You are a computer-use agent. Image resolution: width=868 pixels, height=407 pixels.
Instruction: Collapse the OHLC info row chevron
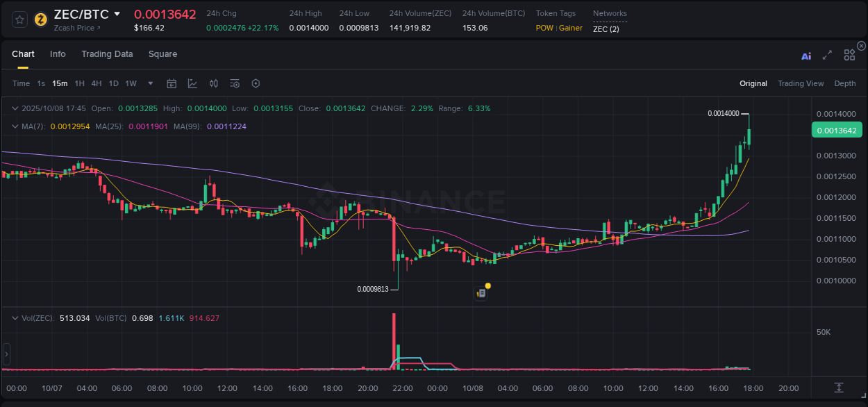click(15, 108)
